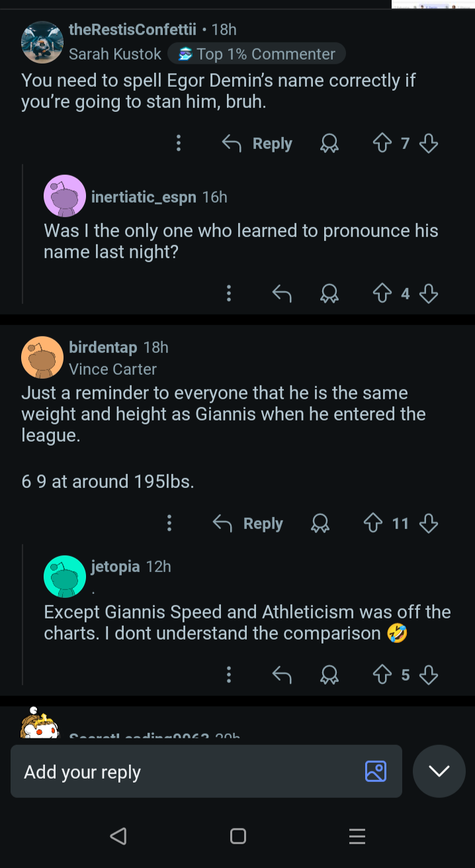Tap image attach icon in reply box
The height and width of the screenshot is (868, 475).
(x=375, y=771)
